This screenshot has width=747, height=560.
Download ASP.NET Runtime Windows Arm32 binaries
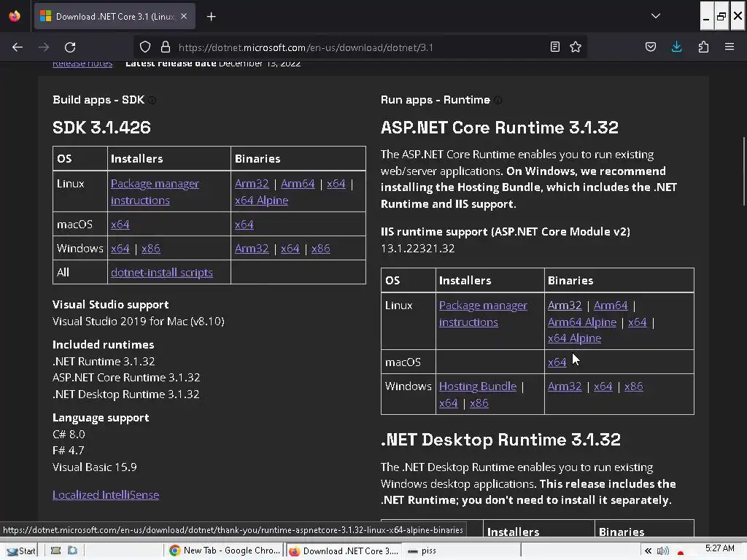(x=565, y=386)
